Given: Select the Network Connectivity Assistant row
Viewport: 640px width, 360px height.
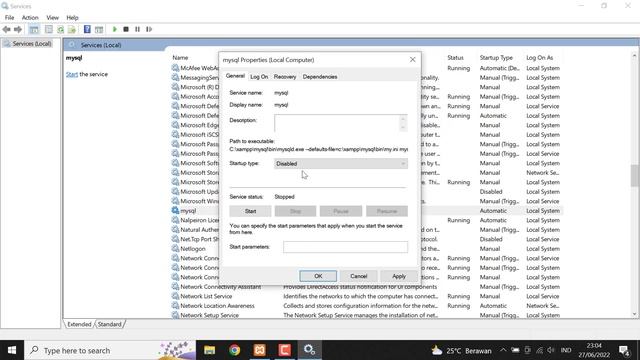Looking at the screenshot, I should [x=367, y=287].
